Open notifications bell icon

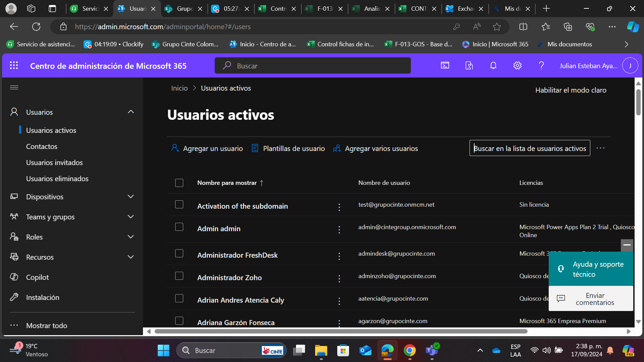pyautogui.click(x=493, y=65)
